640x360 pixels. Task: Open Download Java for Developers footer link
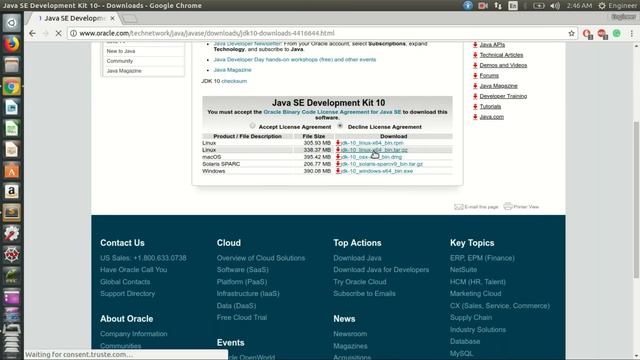[381, 270]
